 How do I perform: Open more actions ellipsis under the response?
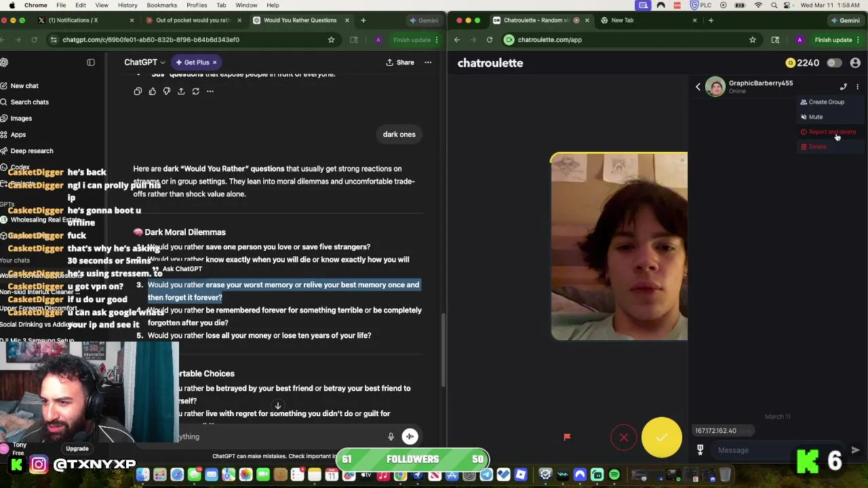(x=210, y=91)
